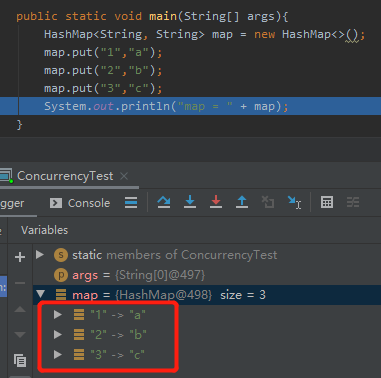This screenshot has width=381, height=378.
Task: Click the args parameter P icon
Action: click(x=61, y=275)
